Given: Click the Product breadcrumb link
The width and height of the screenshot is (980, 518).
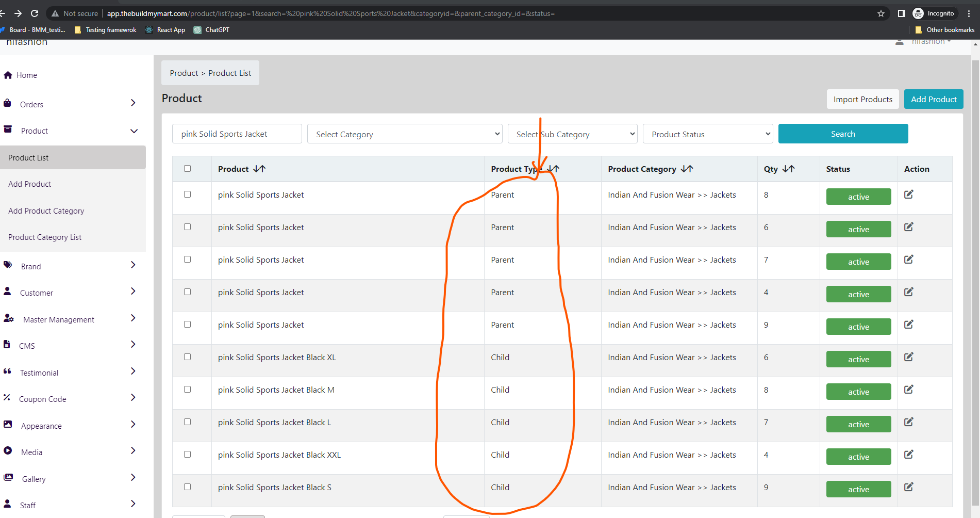Looking at the screenshot, I should coord(184,73).
